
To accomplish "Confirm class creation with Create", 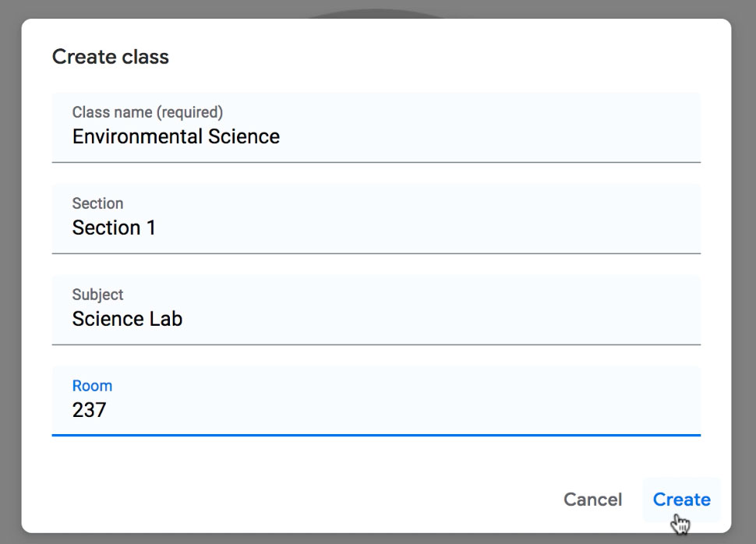I will [680, 500].
